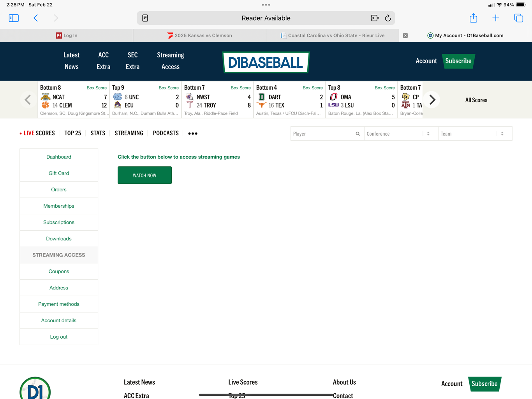Open the Team dropdown

tap(475, 134)
